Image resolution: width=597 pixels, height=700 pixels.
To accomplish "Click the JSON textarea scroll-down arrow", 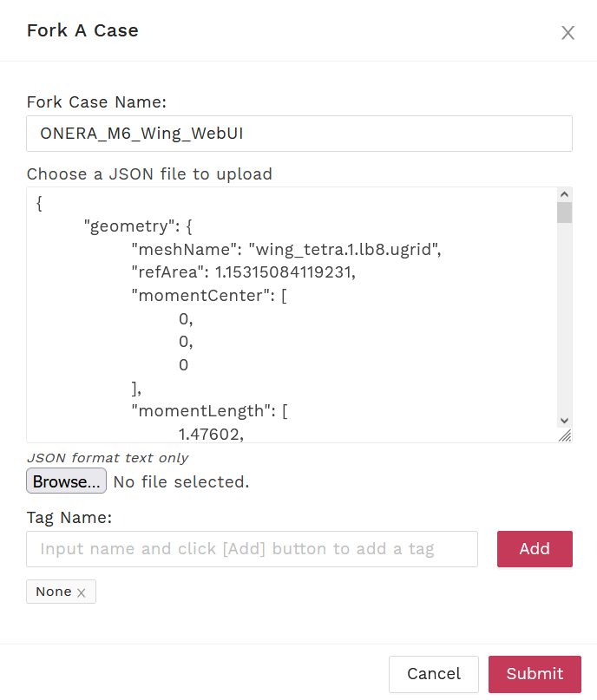I will pyautogui.click(x=564, y=419).
